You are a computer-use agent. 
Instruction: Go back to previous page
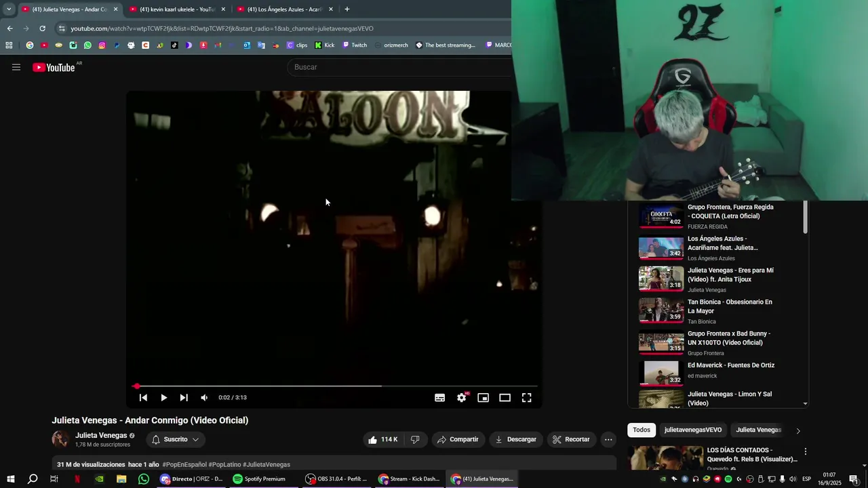(9, 28)
